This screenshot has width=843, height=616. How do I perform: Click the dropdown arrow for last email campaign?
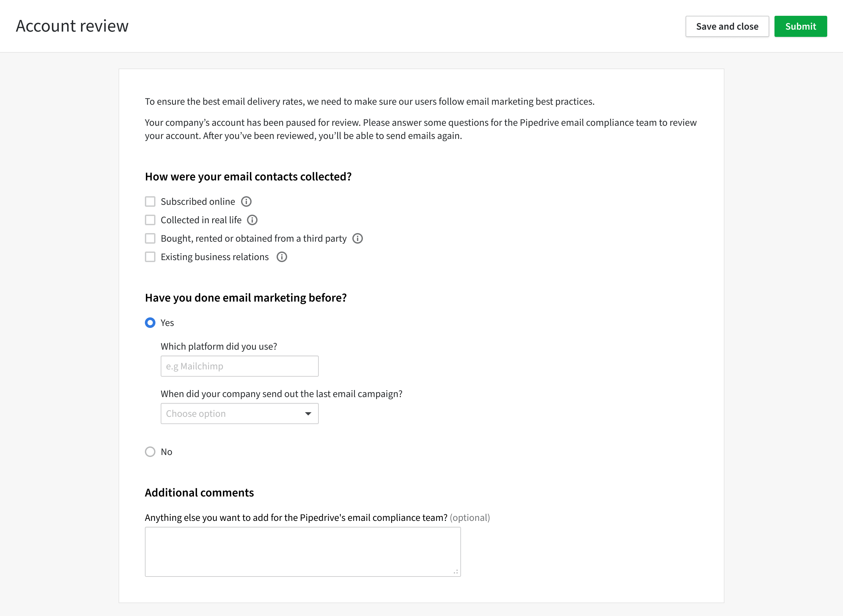(307, 413)
